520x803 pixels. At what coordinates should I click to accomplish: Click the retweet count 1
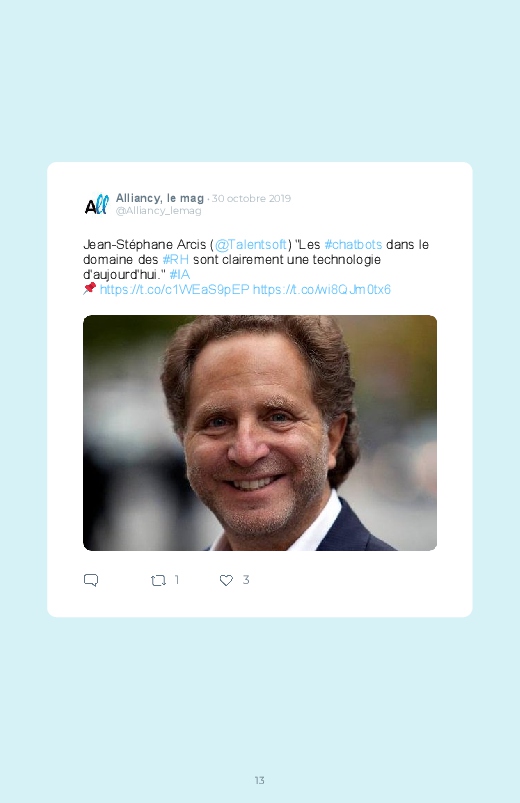(x=177, y=580)
